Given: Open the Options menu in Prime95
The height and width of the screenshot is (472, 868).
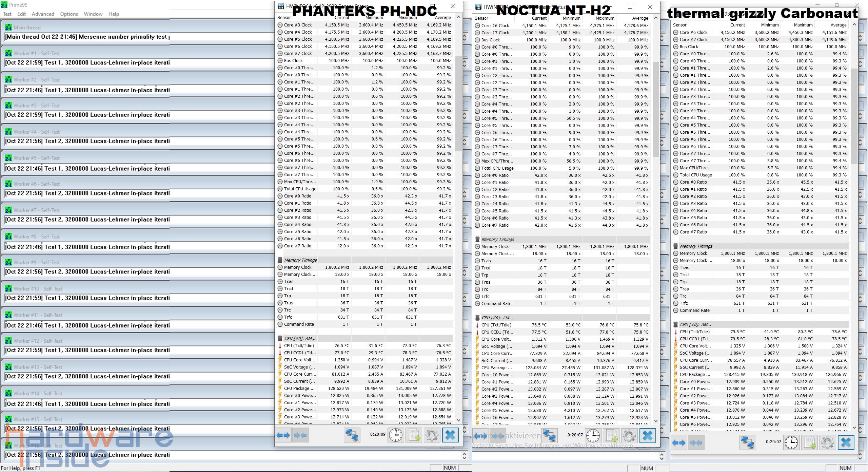Looking at the screenshot, I should point(69,14).
